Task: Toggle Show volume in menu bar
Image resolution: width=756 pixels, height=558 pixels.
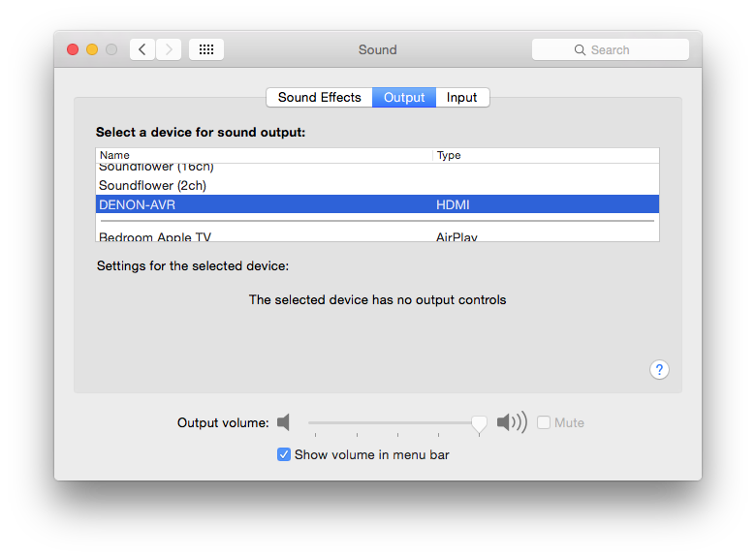Action: tap(284, 454)
